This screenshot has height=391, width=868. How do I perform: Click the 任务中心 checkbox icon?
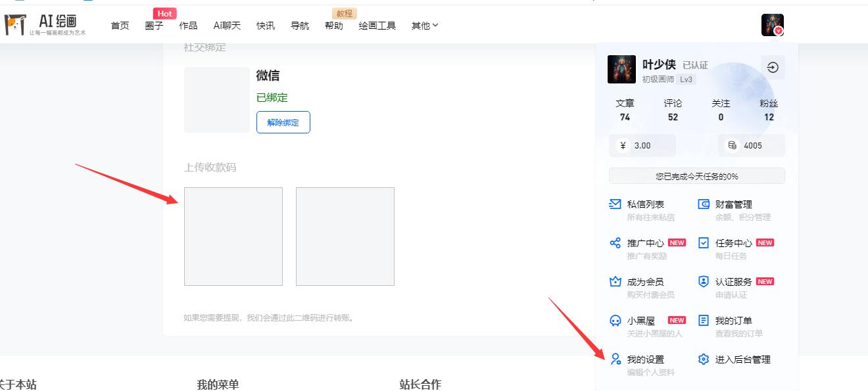[x=704, y=243]
